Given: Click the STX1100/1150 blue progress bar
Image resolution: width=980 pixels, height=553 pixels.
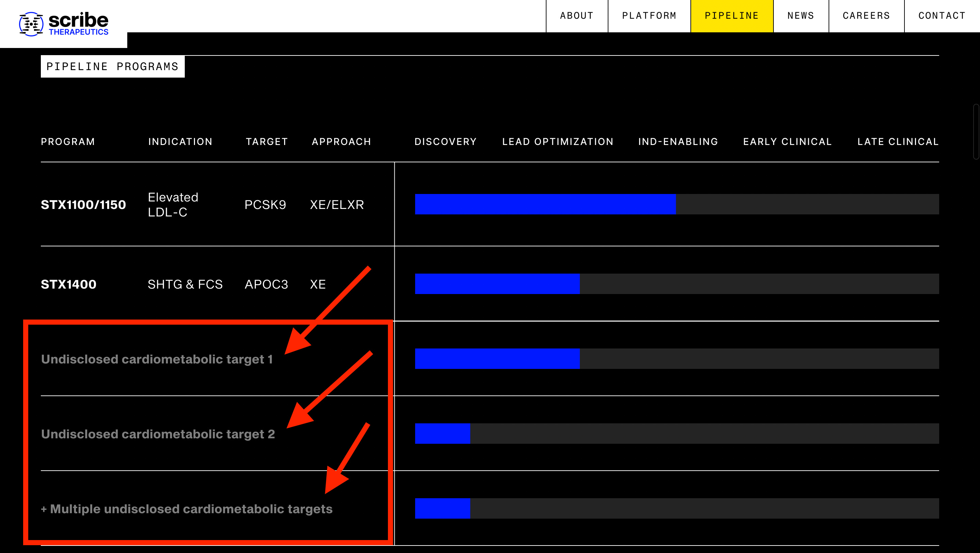Looking at the screenshot, I should point(545,205).
